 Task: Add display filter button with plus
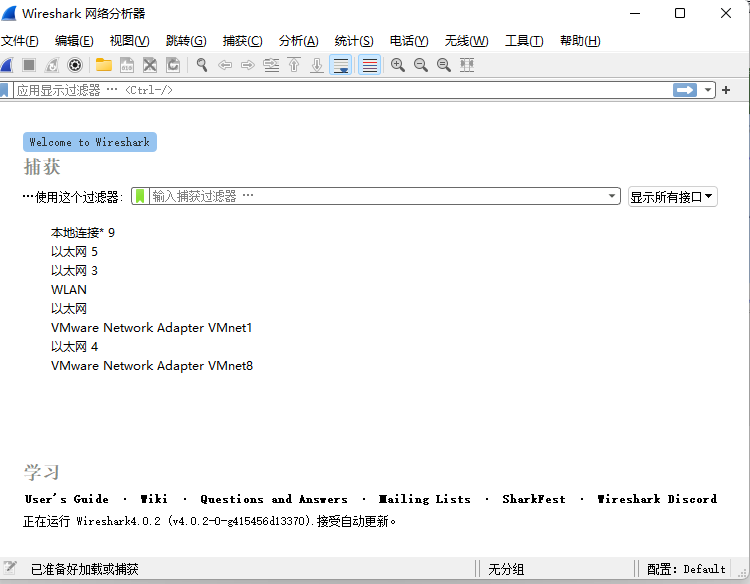coord(726,90)
